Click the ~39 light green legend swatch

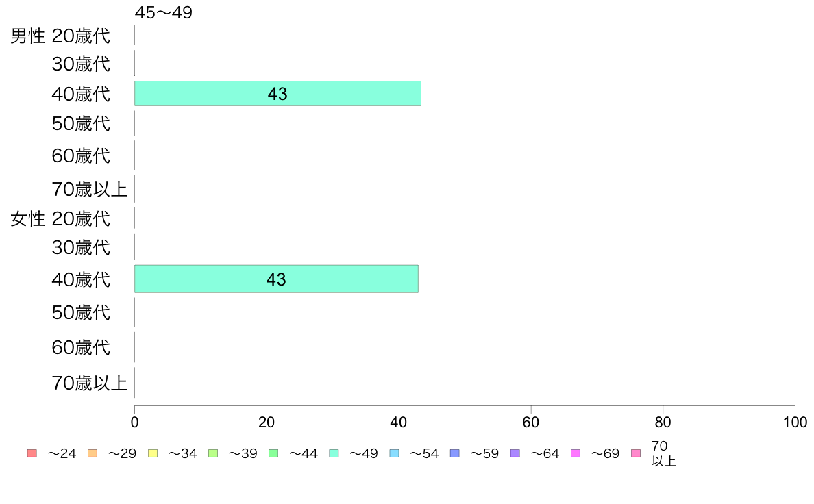click(x=213, y=453)
